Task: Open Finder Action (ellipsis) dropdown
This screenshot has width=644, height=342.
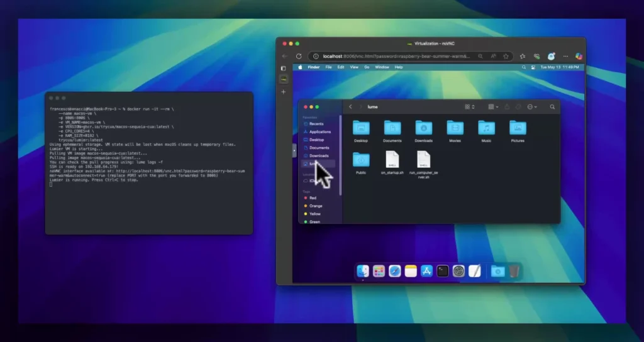Action: pyautogui.click(x=532, y=107)
